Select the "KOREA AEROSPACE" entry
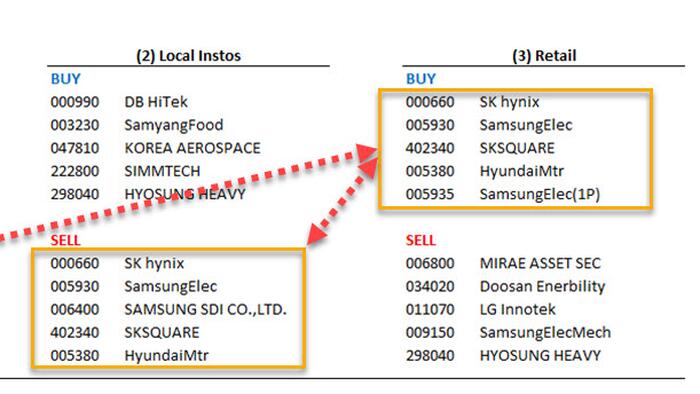This screenshot has width=700, height=394. coord(192,149)
